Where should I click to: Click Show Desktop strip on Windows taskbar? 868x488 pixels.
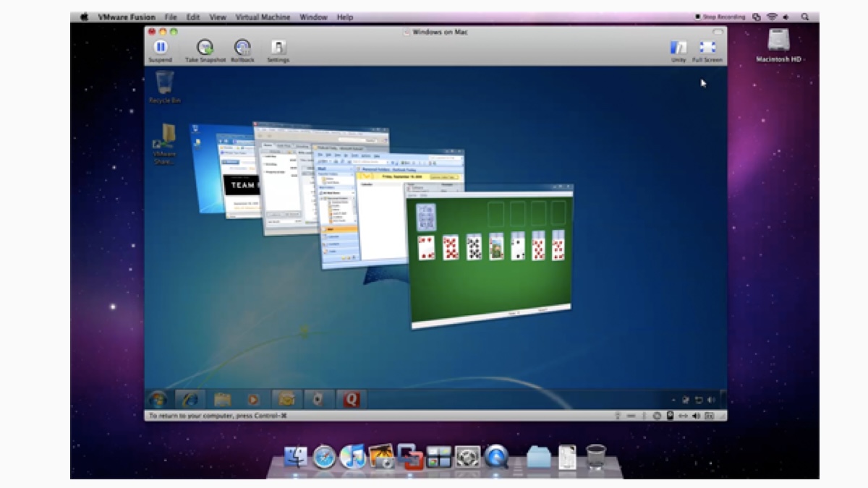point(723,399)
